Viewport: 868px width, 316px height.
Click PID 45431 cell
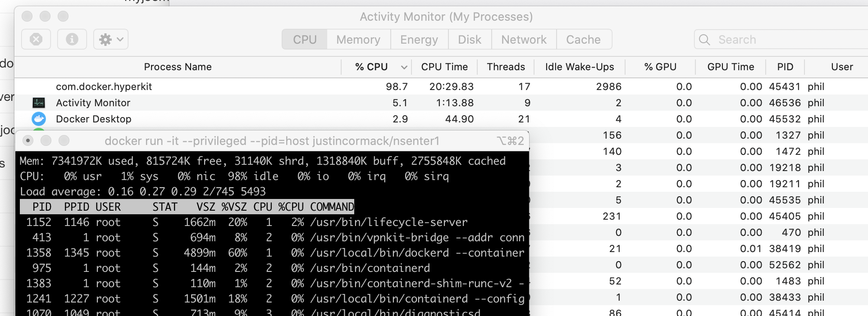[x=785, y=86]
